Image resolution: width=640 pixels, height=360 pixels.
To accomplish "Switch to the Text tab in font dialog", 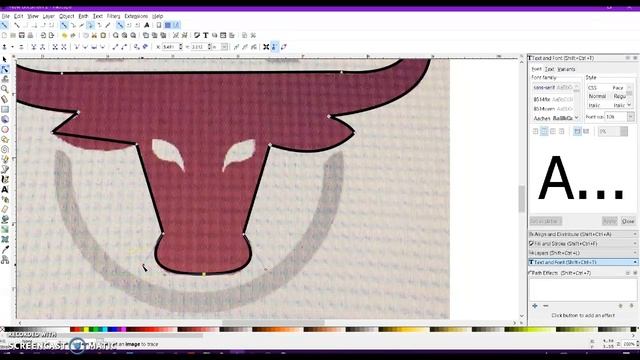I will point(549,69).
